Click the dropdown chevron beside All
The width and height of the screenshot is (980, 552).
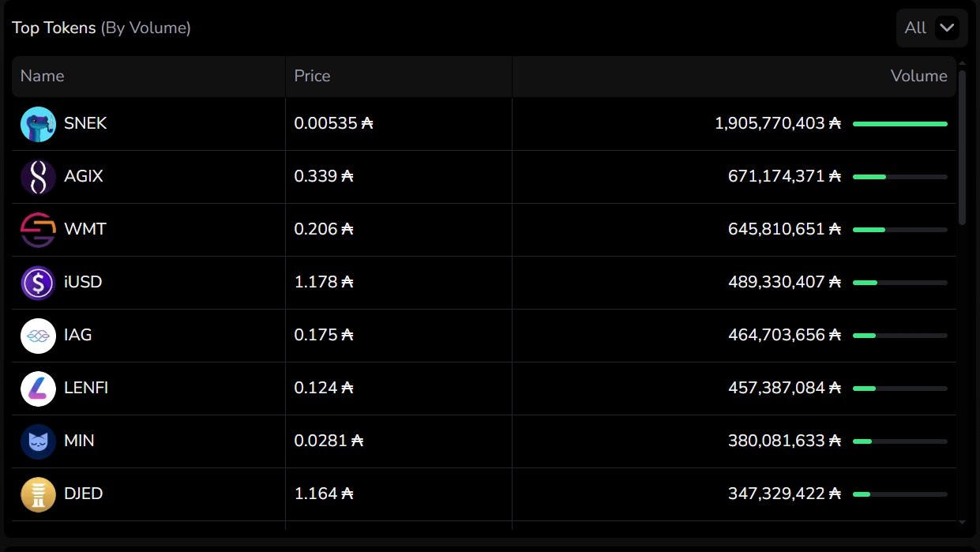click(946, 28)
